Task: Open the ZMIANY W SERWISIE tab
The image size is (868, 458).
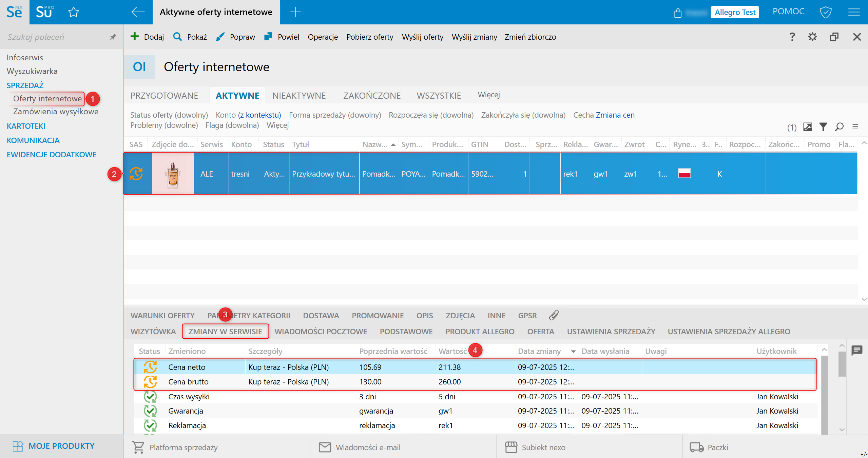Action: [x=225, y=331]
